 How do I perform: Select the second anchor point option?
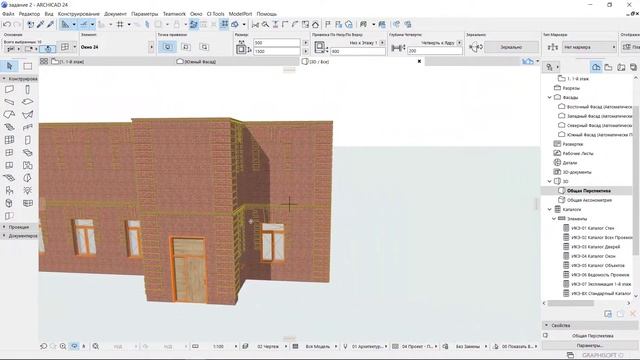point(186,47)
